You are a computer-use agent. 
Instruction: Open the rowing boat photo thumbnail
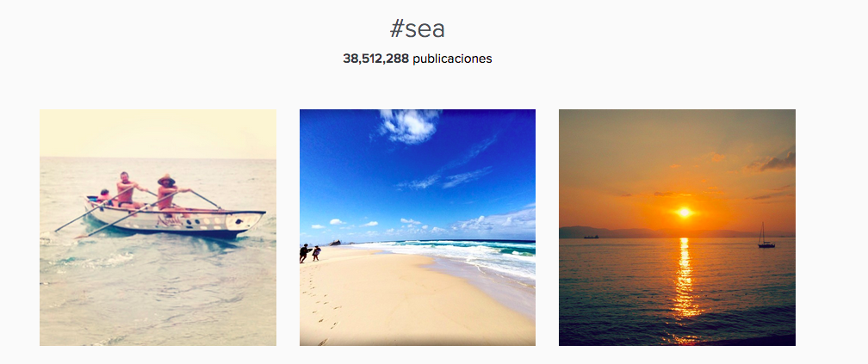click(x=158, y=227)
